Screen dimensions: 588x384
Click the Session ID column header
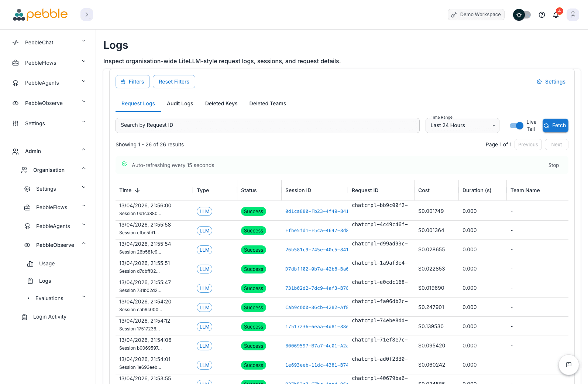(x=298, y=190)
